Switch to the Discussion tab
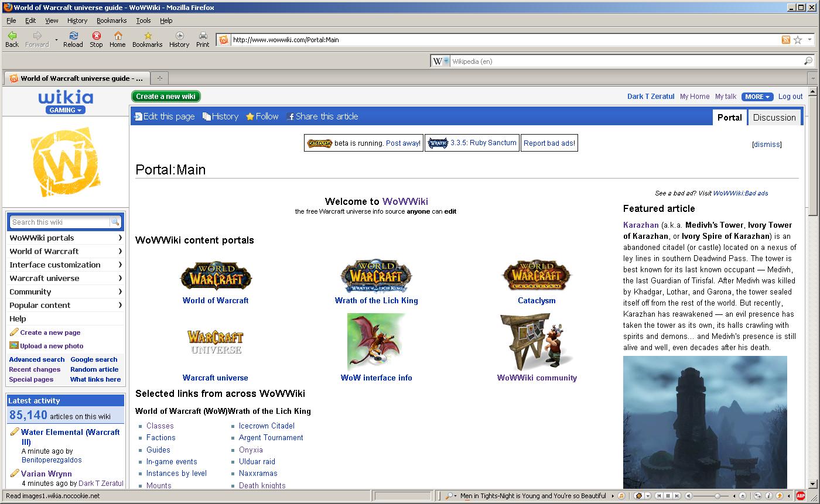Screen dimensions: 820x504 point(774,117)
